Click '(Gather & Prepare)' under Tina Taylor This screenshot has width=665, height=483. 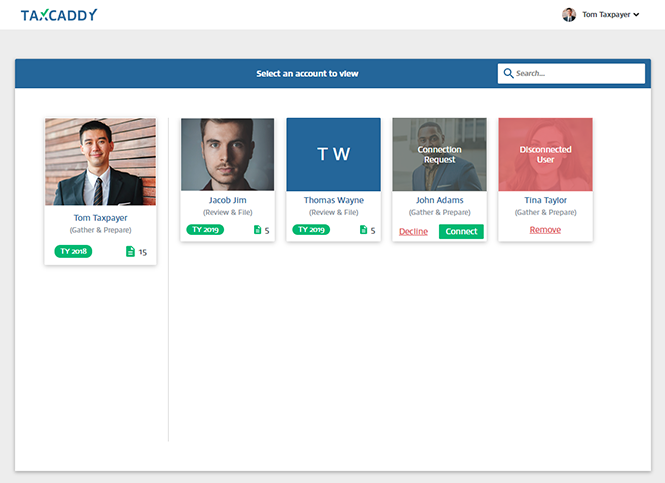coord(545,212)
